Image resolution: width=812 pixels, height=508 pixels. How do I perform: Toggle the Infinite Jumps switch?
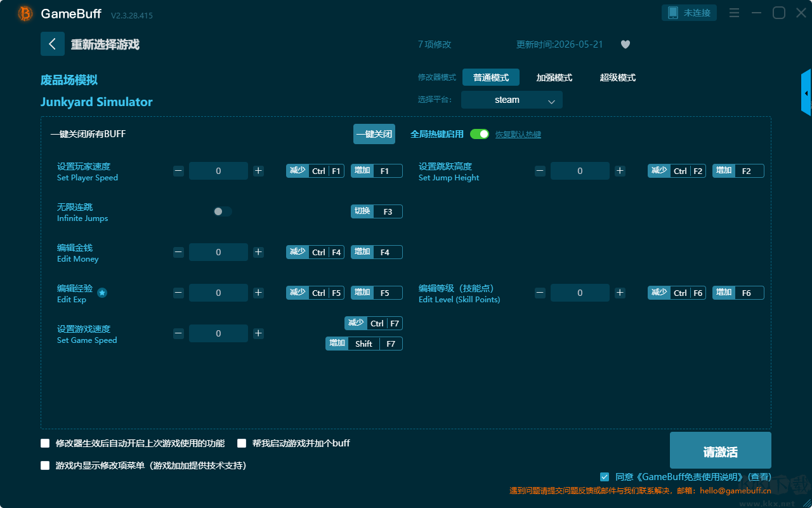pyautogui.click(x=223, y=211)
